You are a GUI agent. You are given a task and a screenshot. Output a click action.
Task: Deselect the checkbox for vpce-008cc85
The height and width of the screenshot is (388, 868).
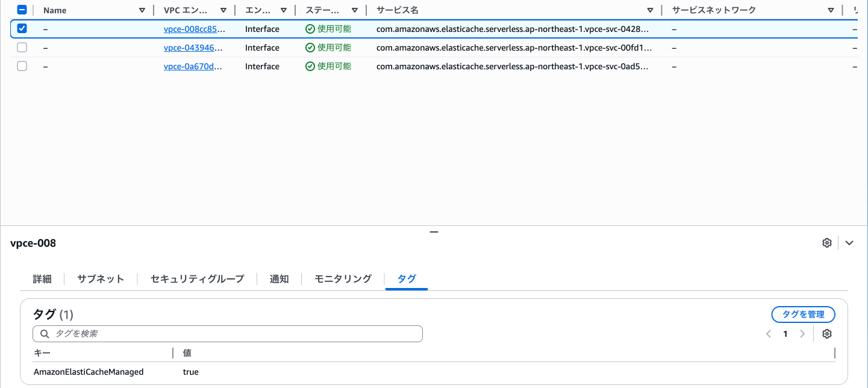click(x=22, y=28)
